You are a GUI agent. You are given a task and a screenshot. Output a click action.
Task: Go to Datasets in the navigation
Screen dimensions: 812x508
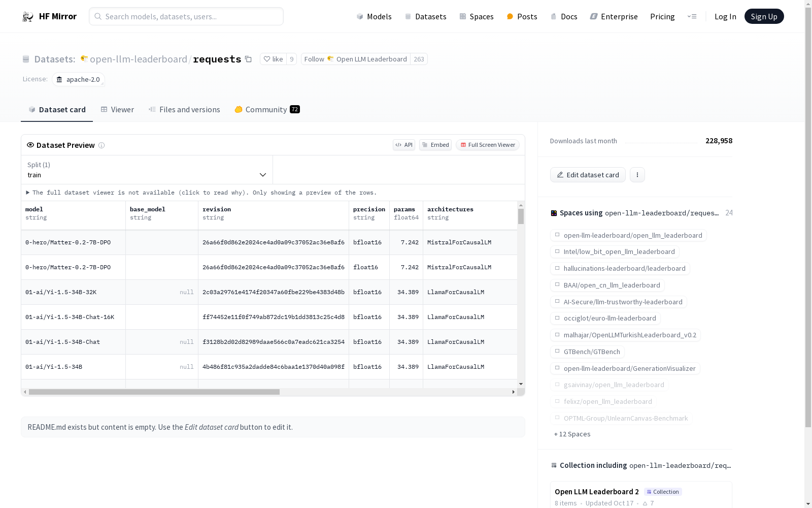pos(425,17)
